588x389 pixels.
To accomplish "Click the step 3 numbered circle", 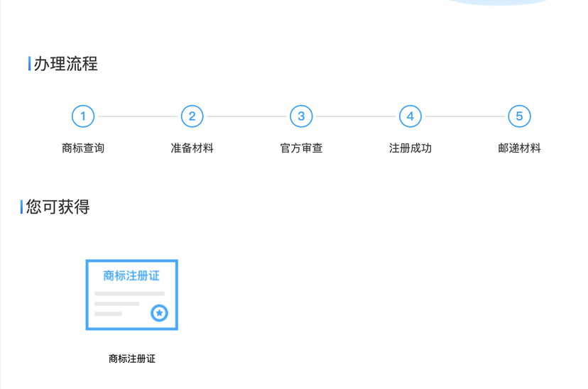I will 301,116.
